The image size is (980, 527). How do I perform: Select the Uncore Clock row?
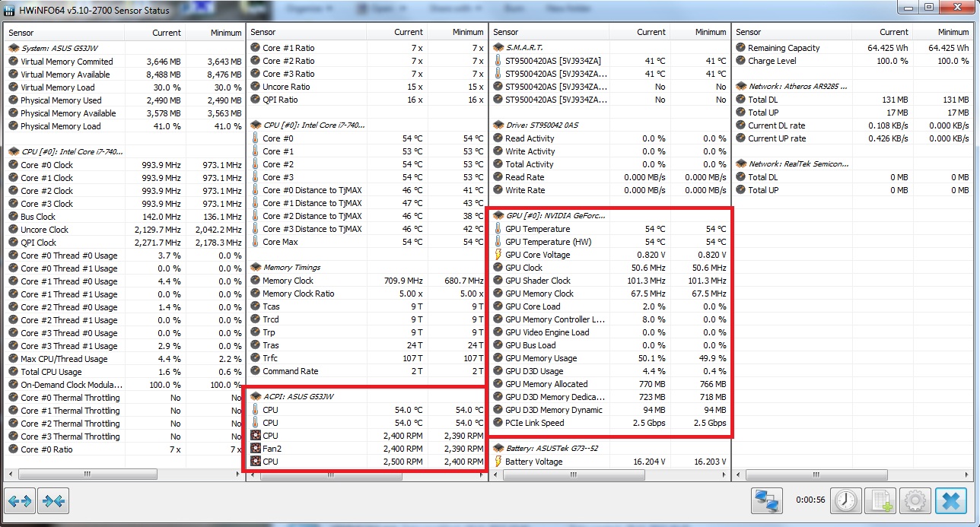pos(125,230)
